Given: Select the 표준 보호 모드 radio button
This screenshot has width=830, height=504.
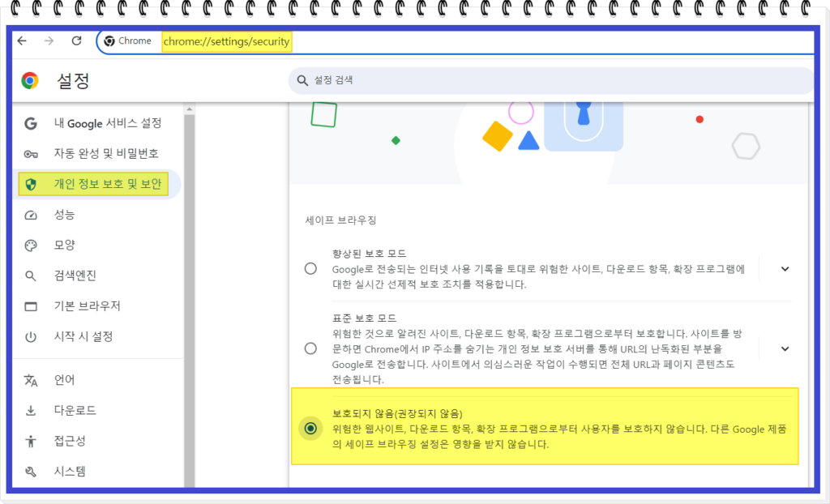Looking at the screenshot, I should (x=310, y=348).
